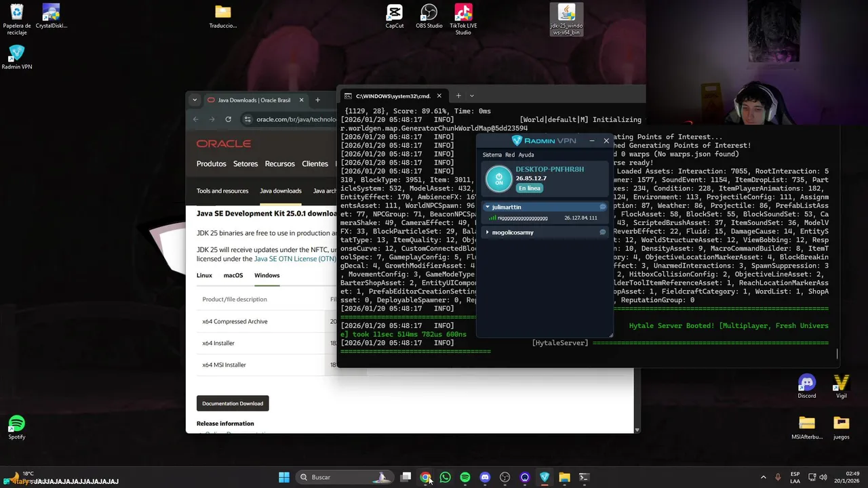
Task: Open a new Chrome tab
Action: (x=317, y=100)
